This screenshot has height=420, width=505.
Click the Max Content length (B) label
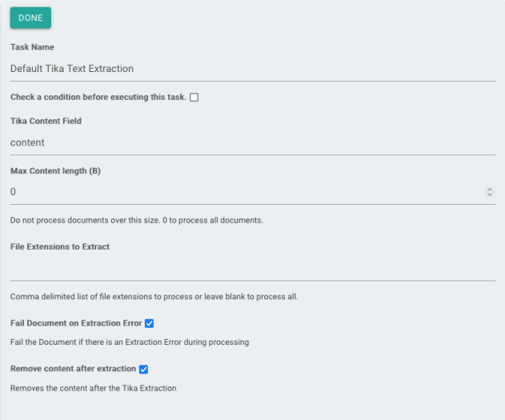point(55,170)
